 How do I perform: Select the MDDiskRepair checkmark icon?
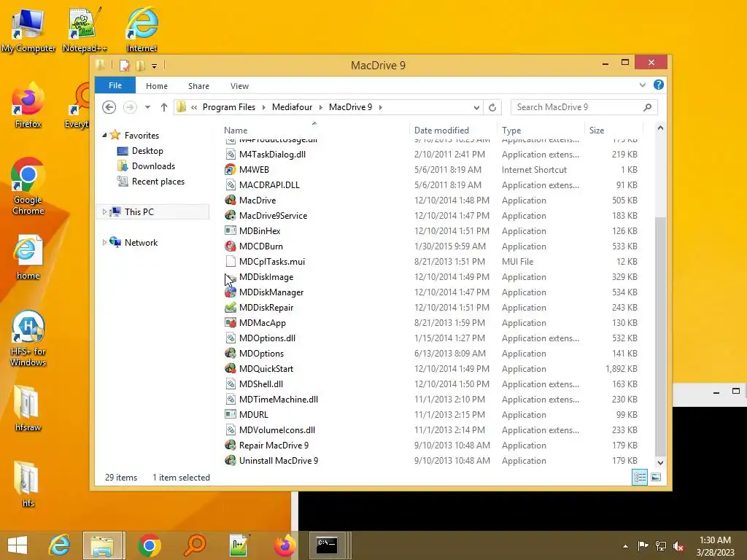pos(230,307)
